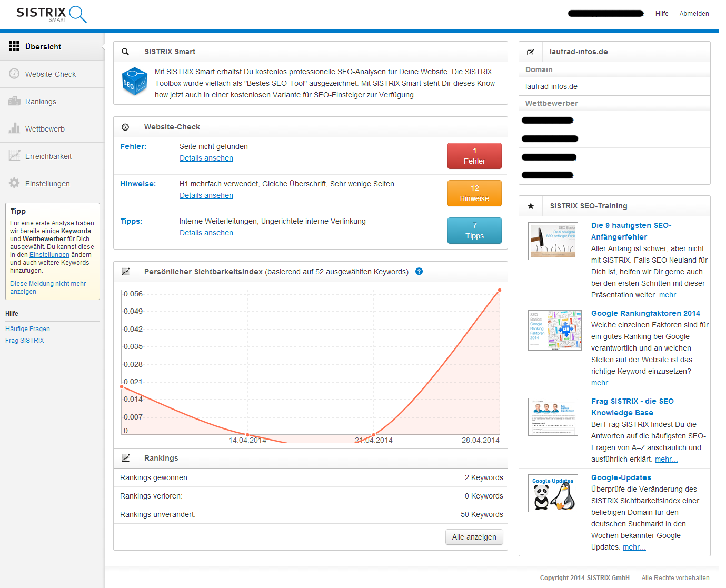Open the Website-Check menu item
Image resolution: width=726 pixels, height=588 pixels.
click(x=52, y=74)
